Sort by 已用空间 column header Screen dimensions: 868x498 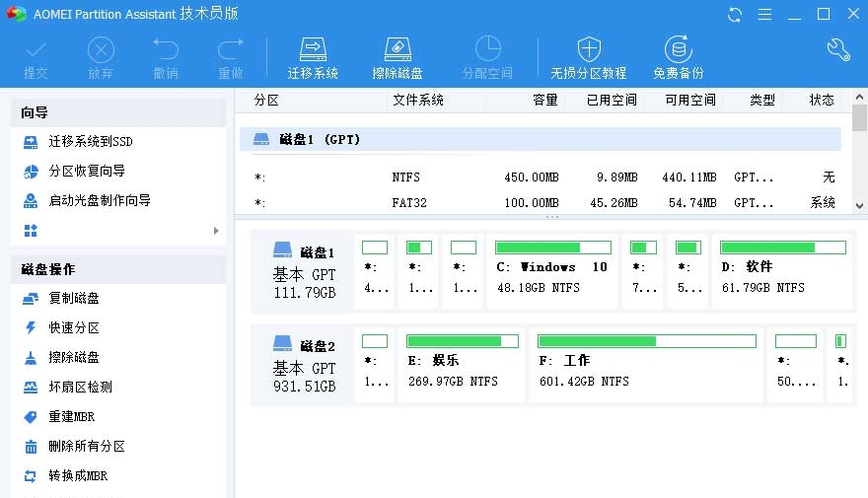pos(612,101)
